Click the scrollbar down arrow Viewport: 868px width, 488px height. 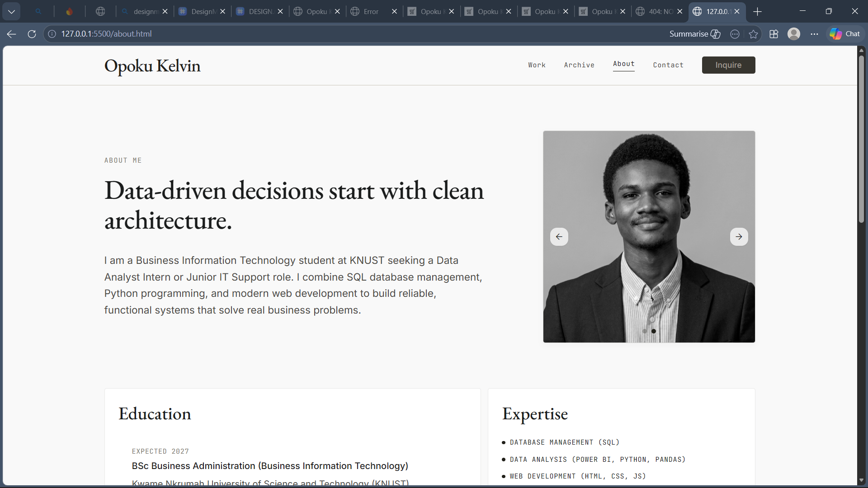861,480
